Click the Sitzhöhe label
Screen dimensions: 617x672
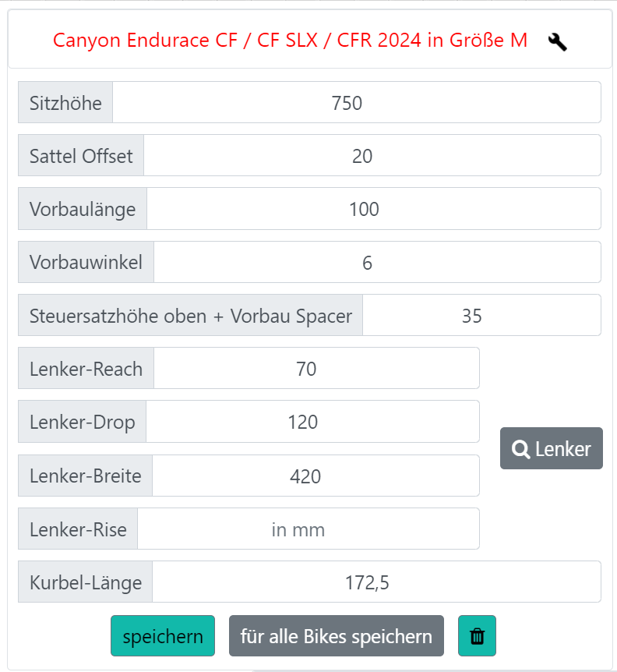[x=65, y=102]
